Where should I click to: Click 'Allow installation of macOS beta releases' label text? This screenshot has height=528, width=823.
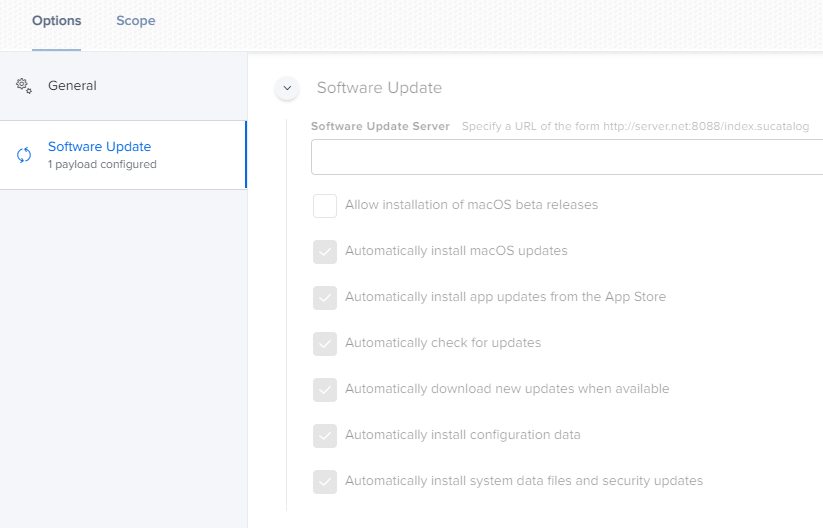pos(471,205)
